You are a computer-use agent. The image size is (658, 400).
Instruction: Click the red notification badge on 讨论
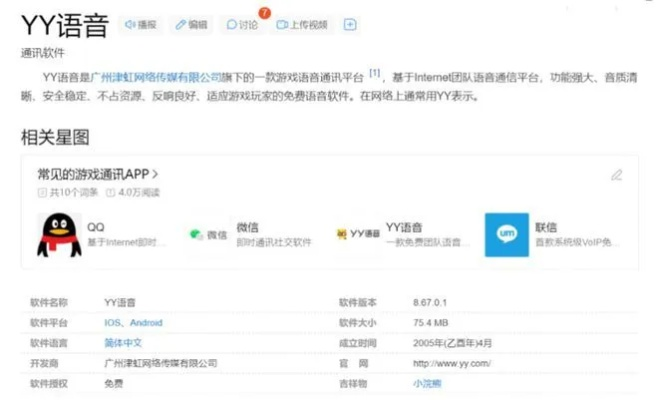(x=264, y=13)
